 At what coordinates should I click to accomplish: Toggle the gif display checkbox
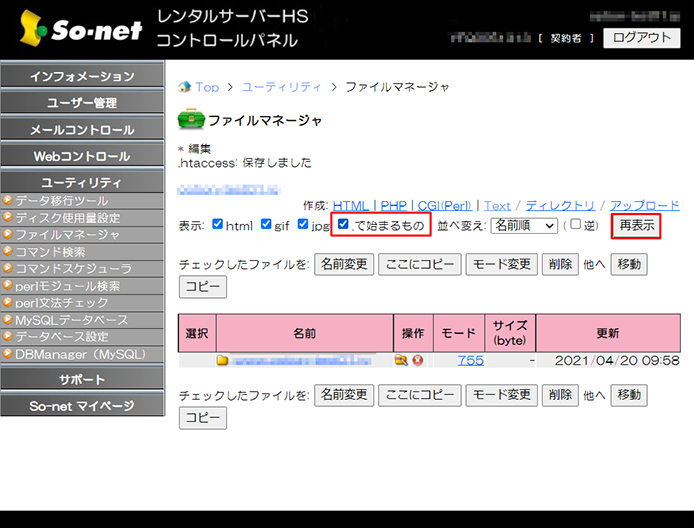click(266, 225)
